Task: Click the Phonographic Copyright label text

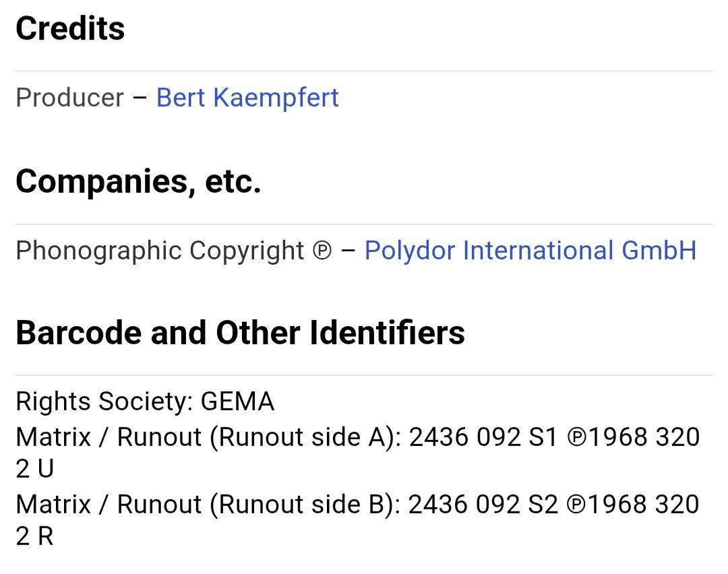Action: pos(160,251)
